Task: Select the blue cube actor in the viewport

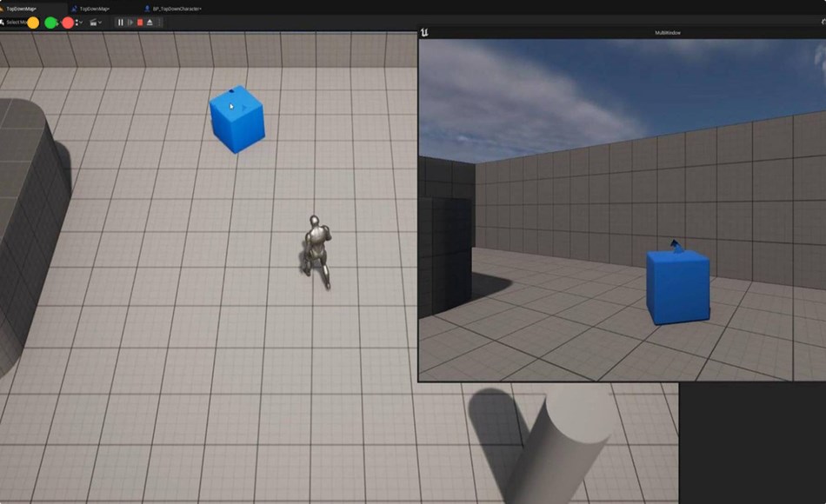Action: coord(235,119)
